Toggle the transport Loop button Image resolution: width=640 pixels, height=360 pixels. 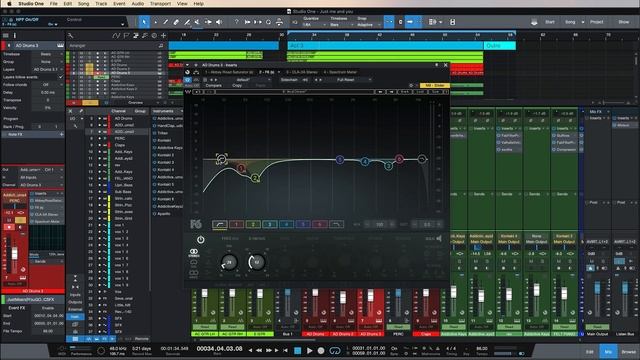(335, 351)
